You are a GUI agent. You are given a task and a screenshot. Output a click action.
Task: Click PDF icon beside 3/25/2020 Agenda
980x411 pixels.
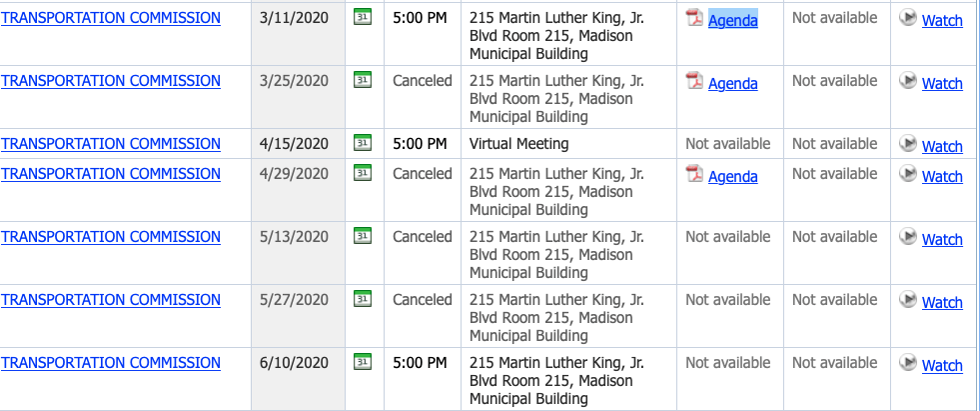[x=695, y=81]
